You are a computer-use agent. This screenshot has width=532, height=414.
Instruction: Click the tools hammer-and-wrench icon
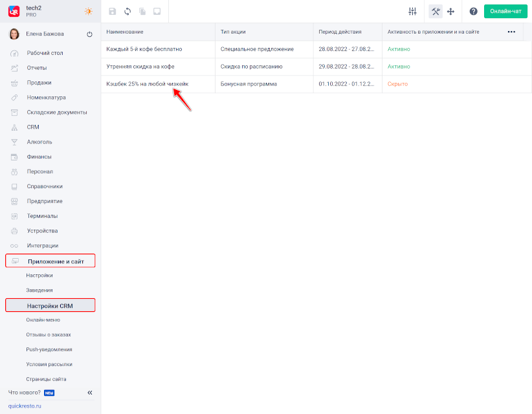point(436,12)
